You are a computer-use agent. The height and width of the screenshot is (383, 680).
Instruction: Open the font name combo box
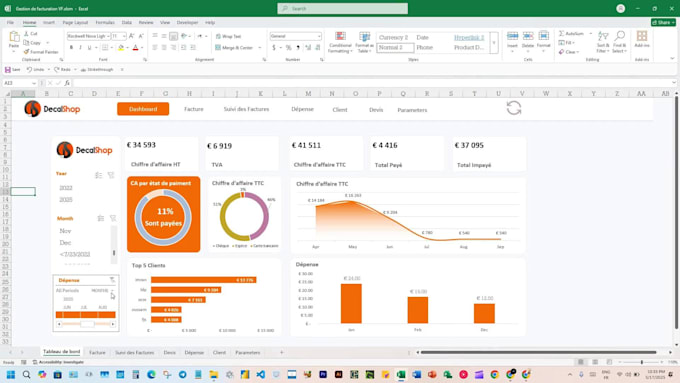tap(88, 36)
